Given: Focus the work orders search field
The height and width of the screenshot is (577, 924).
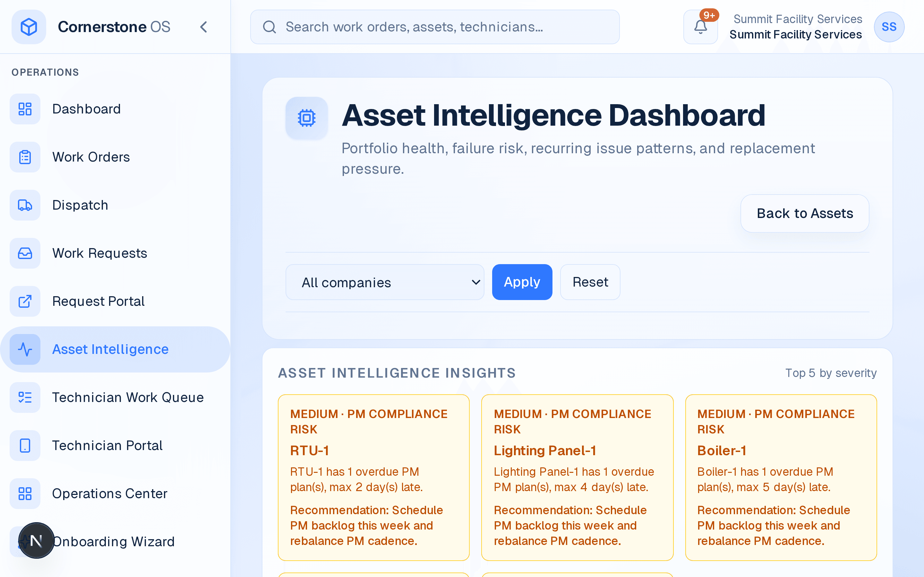Looking at the screenshot, I should click(434, 27).
